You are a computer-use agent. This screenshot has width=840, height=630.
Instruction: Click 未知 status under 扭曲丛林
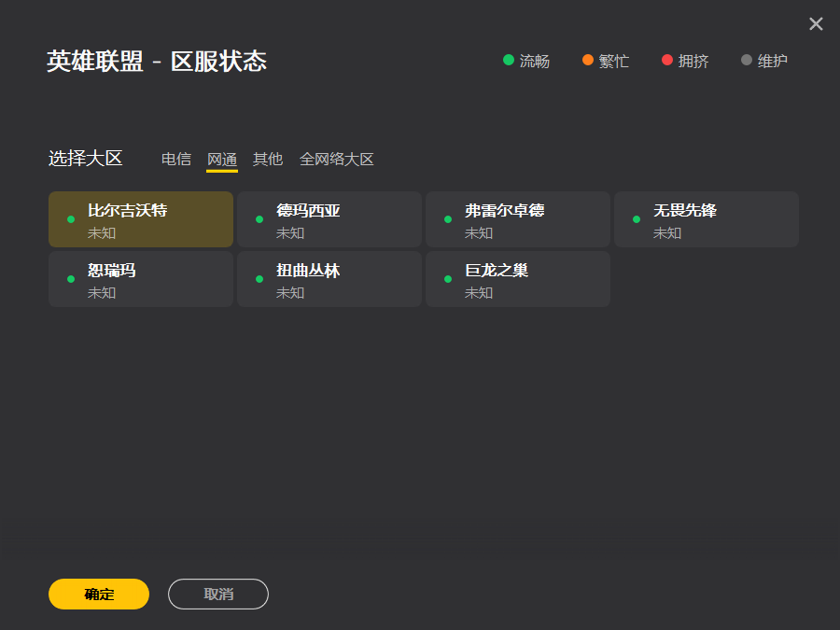point(290,293)
